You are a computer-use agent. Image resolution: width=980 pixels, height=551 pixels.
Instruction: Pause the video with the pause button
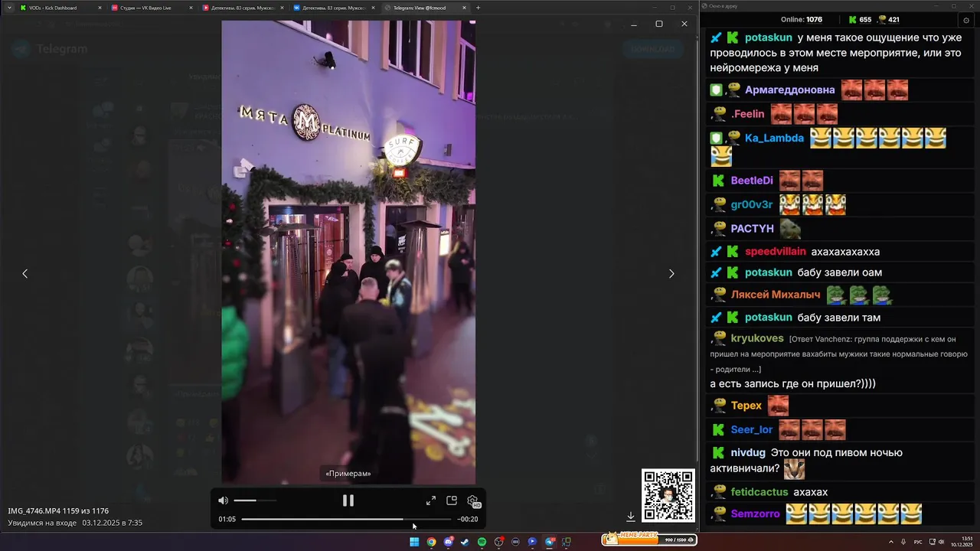348,500
